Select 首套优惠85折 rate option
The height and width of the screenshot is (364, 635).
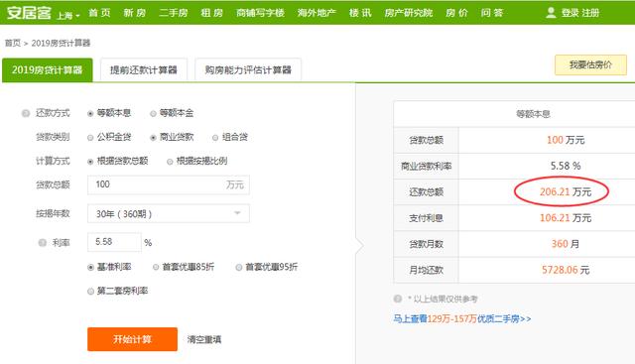click(x=156, y=267)
